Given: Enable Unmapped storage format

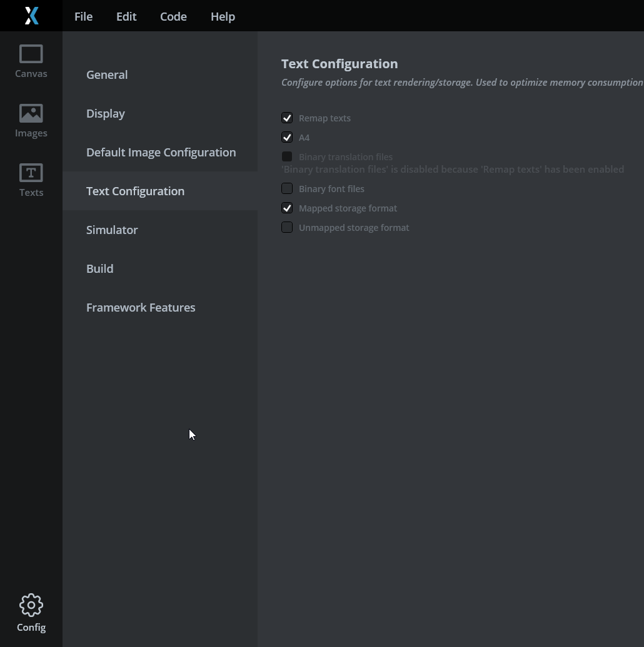Looking at the screenshot, I should [x=287, y=227].
